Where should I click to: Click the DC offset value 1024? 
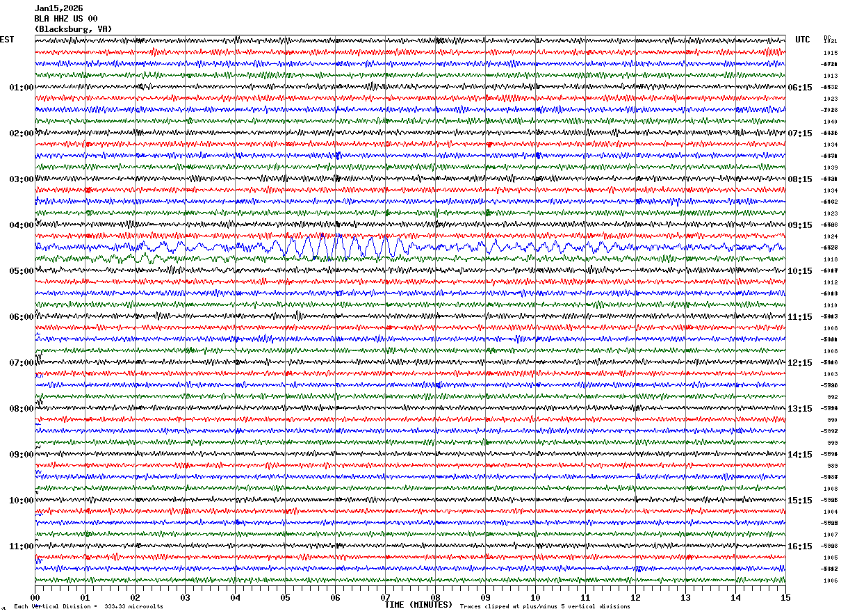pyautogui.click(x=831, y=236)
